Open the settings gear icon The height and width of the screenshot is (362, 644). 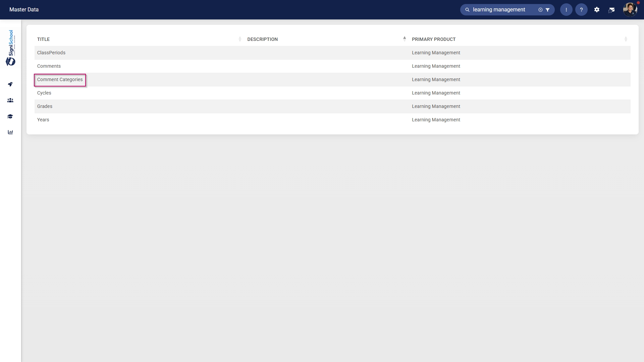(597, 10)
